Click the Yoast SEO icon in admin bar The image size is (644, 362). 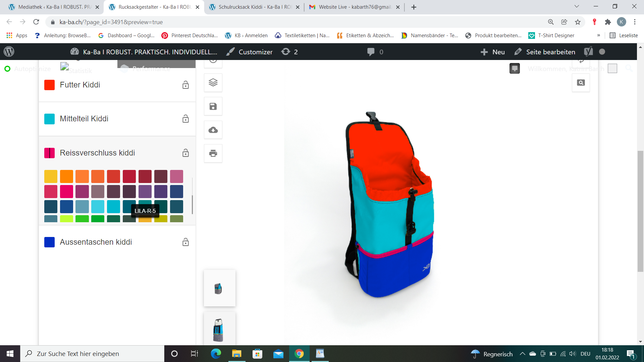pos(588,52)
